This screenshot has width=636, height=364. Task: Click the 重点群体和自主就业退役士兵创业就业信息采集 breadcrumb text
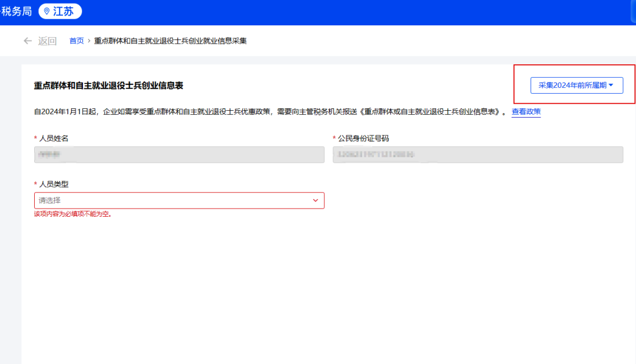tap(170, 41)
